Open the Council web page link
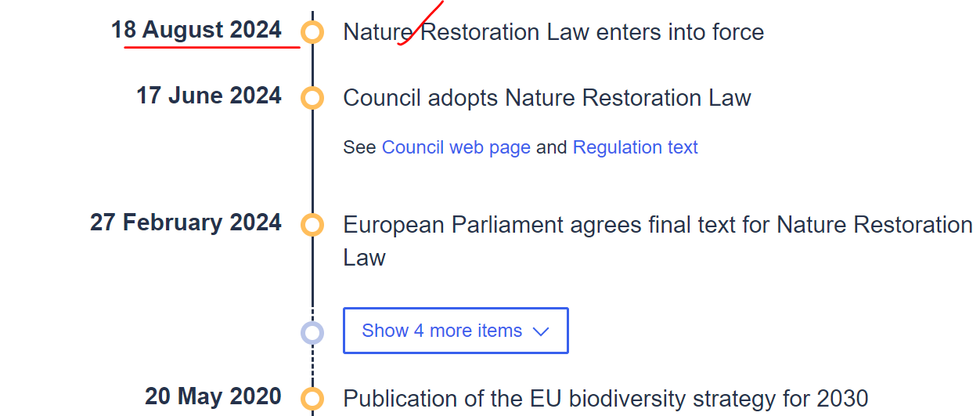Image resolution: width=980 pixels, height=416 pixels. (x=456, y=147)
